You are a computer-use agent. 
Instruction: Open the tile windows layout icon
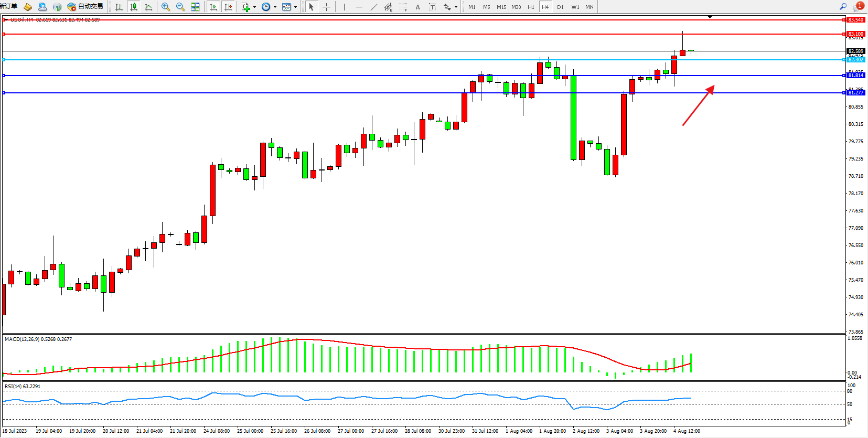coord(195,7)
